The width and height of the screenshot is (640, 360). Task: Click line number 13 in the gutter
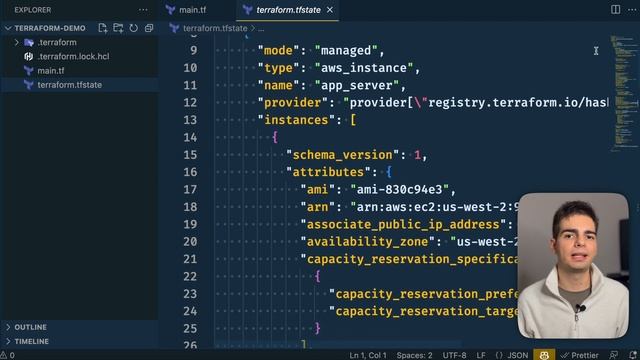(190, 120)
